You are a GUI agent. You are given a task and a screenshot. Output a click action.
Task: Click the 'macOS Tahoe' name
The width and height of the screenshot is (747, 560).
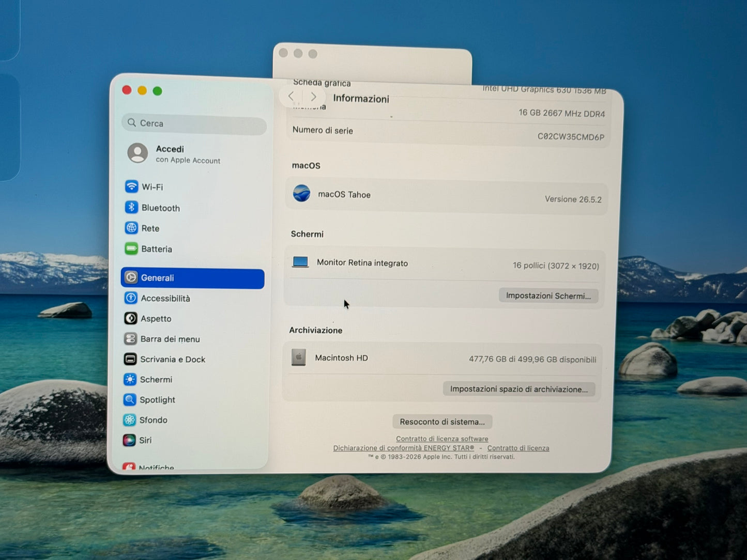coord(344,194)
